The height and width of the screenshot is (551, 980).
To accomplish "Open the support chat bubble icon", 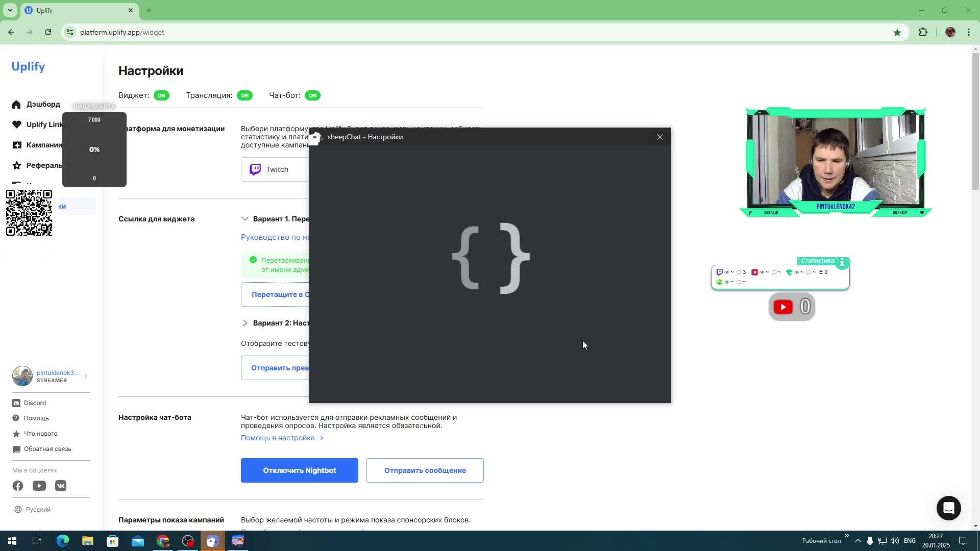I will 948,508.
